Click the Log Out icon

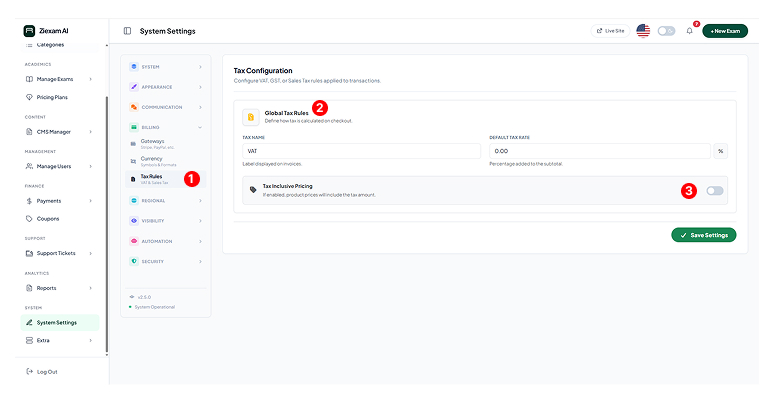click(29, 372)
